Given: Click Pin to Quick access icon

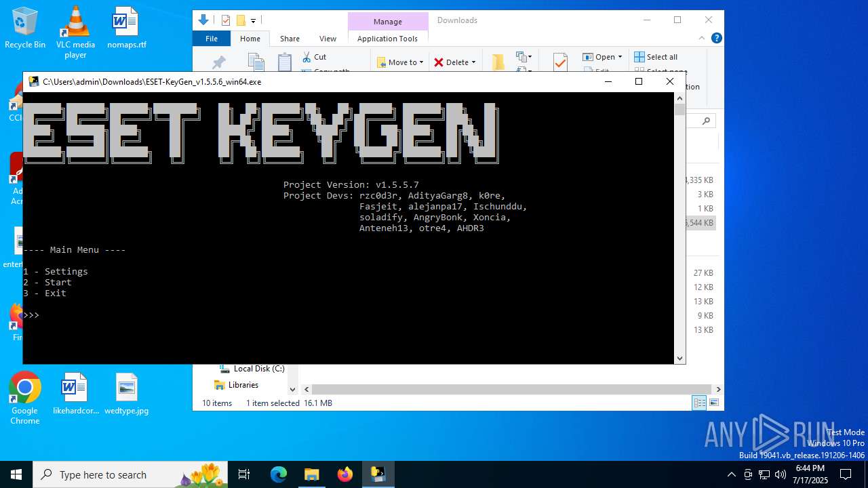Looking at the screenshot, I should (x=219, y=62).
